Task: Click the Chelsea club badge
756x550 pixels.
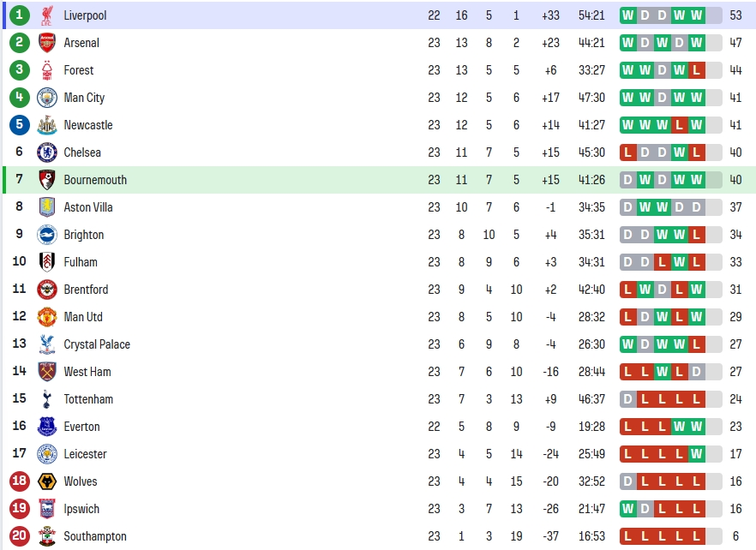Action: coord(47,152)
